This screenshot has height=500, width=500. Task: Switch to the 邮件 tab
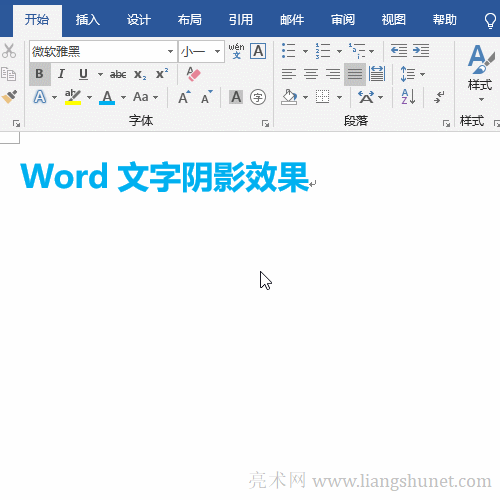tap(292, 20)
